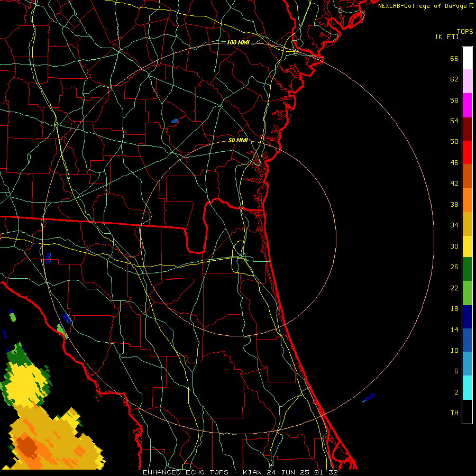Select the bright red legend band
476x476 pixels.
467,152
